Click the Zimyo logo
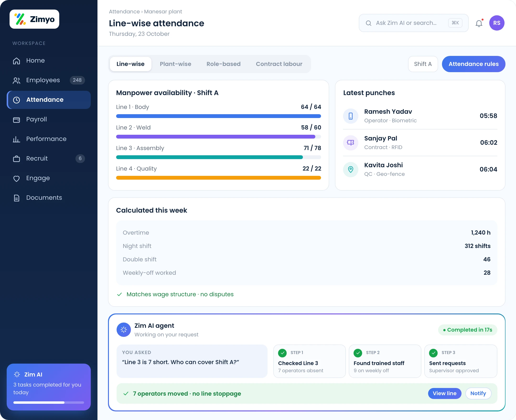516x420 pixels. 34,19
